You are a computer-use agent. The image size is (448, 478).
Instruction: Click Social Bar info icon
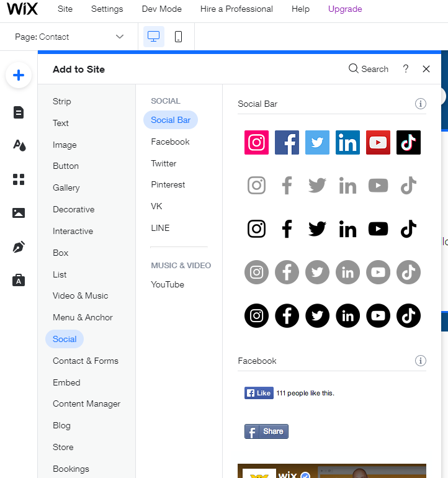coord(421,104)
